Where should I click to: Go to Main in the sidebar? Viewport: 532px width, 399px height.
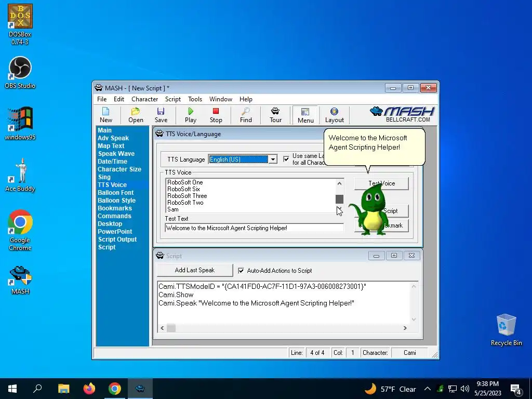tap(104, 130)
